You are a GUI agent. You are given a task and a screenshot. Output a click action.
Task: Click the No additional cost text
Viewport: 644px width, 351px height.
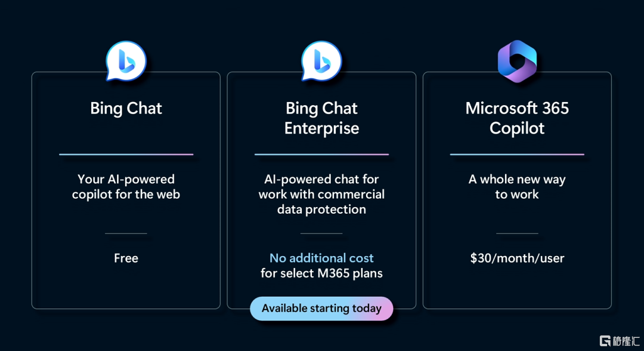pos(321,258)
